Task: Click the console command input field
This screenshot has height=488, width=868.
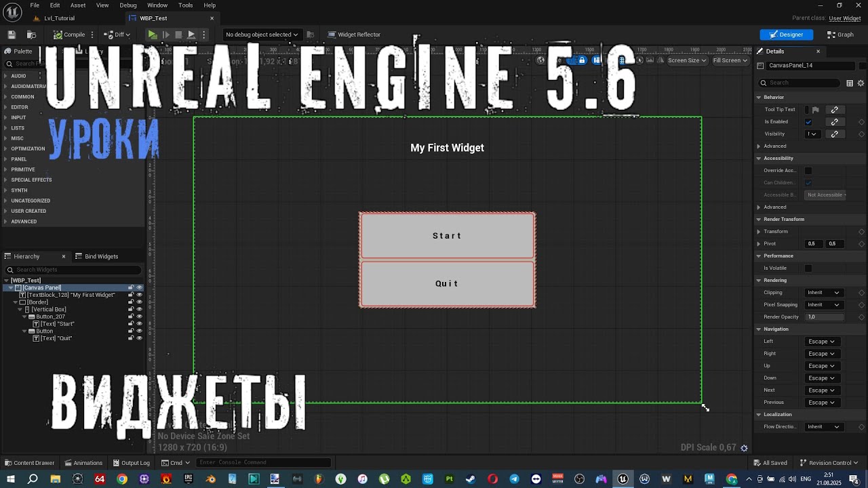Action: 263,463
